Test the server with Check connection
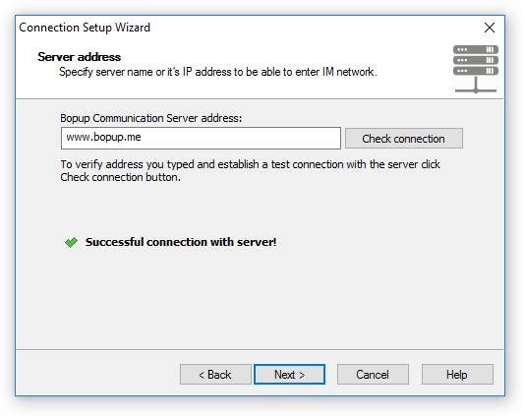 tap(404, 139)
